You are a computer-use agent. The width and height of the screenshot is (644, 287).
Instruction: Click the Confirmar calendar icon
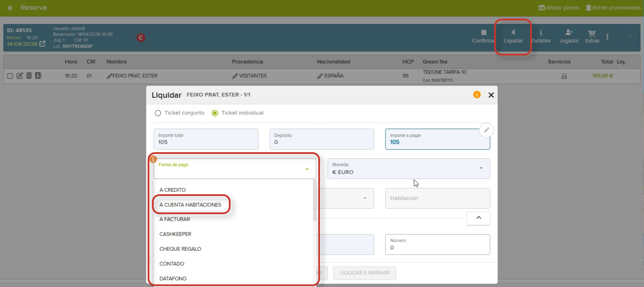click(484, 33)
